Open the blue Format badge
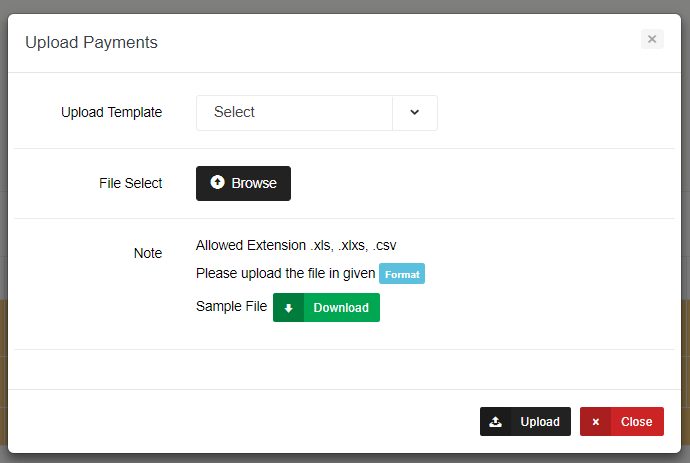Viewport: 690px width, 463px height. pos(402,274)
